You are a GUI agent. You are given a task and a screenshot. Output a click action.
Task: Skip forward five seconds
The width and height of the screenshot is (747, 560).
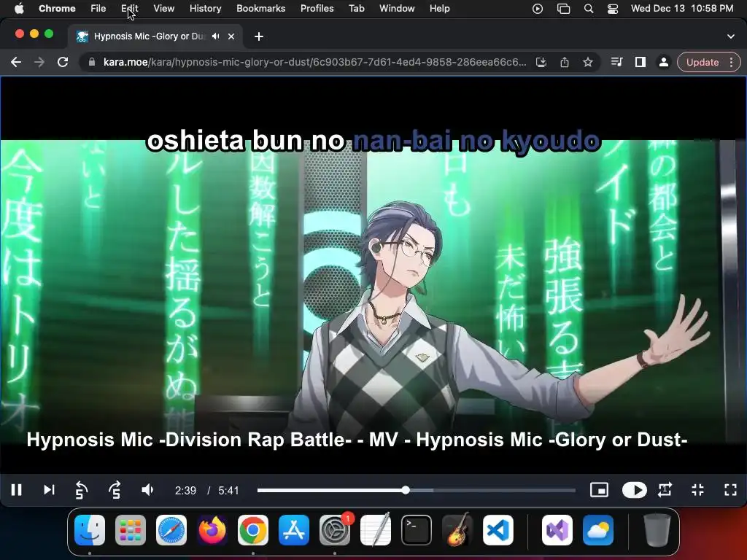[115, 490]
